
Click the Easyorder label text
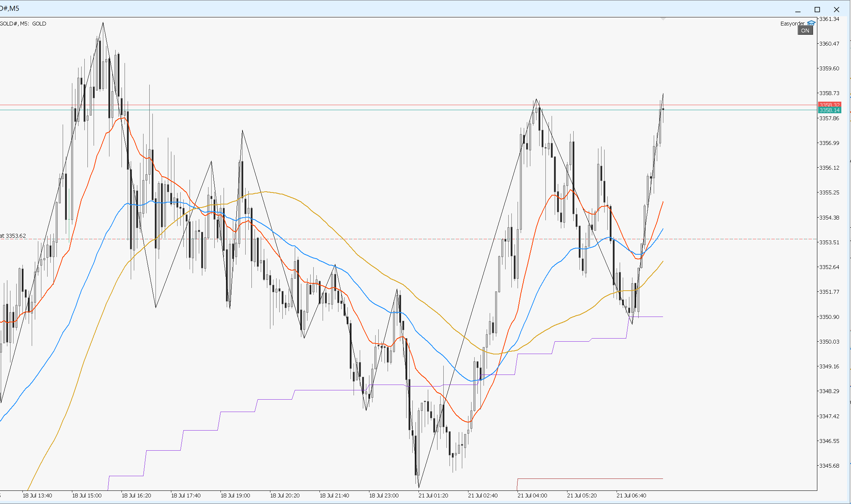click(792, 24)
